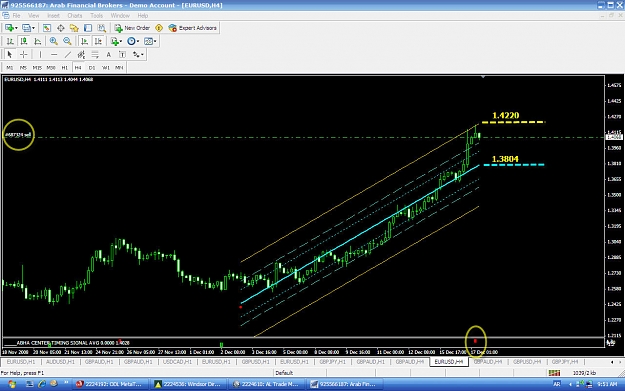Select the Fibonacci Retracement tool

[x=95, y=55]
